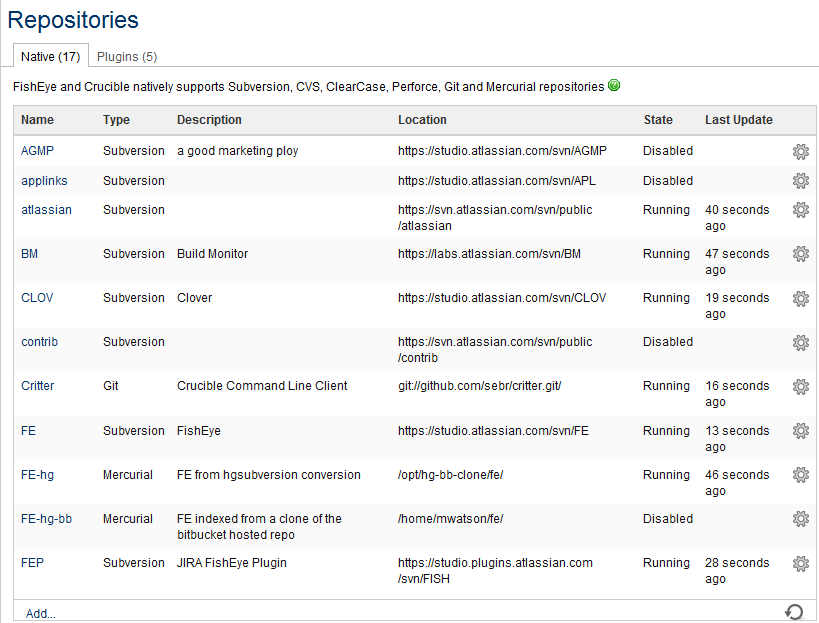Click the Type column header
The image size is (819, 623).
click(116, 120)
